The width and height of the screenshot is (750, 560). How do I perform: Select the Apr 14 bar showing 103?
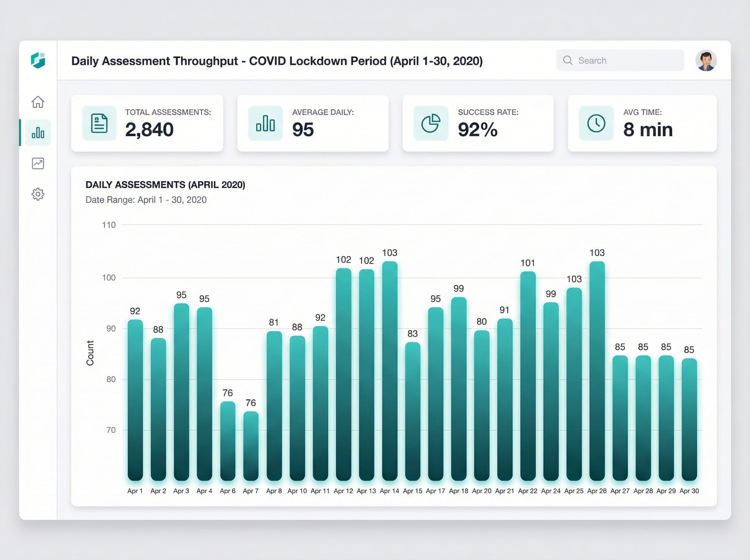(389, 371)
